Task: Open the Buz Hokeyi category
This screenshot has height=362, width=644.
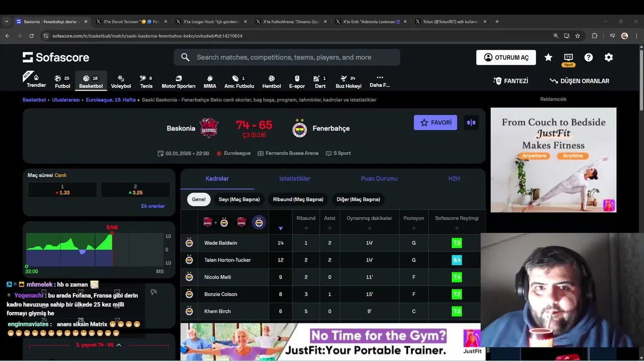Action: pyautogui.click(x=349, y=81)
